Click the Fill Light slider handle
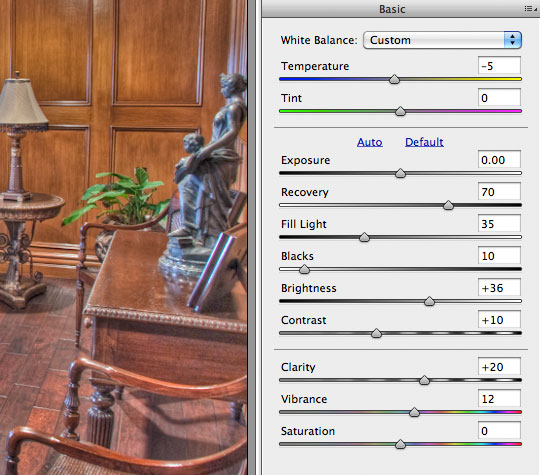The width and height of the screenshot is (540, 475). 364,237
